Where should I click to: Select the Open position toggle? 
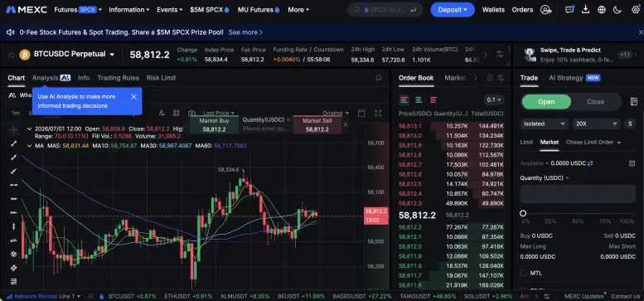546,102
